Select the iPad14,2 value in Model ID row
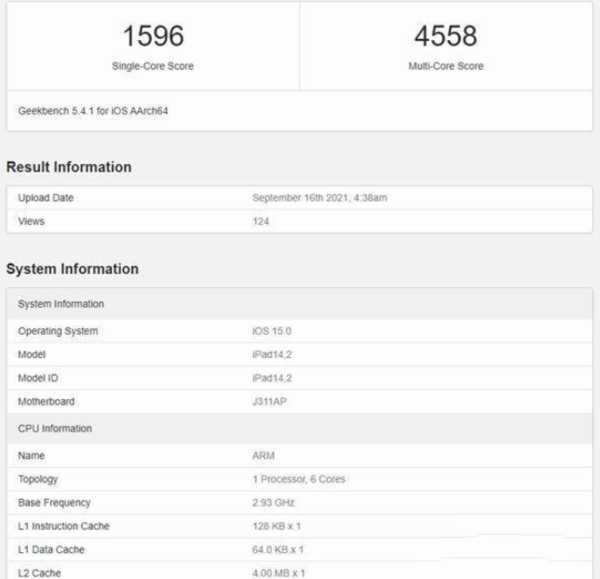Image resolution: width=600 pixels, height=579 pixels. 272,378
